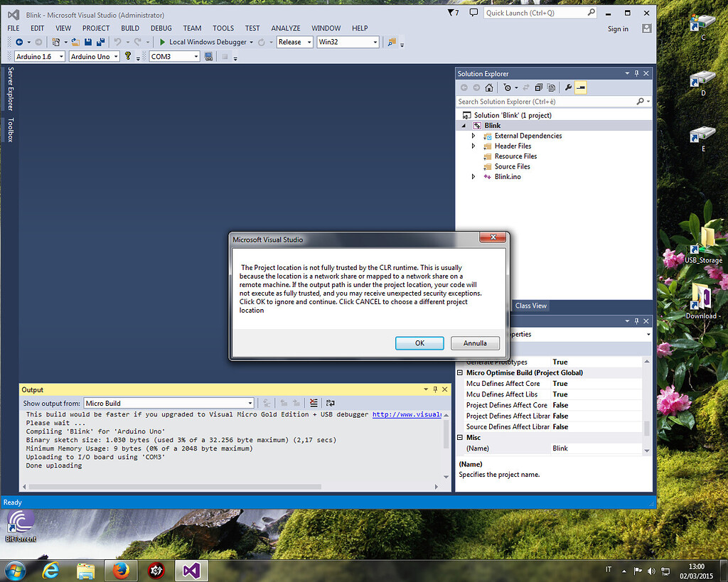This screenshot has height=582, width=728.
Task: Open the BUILD menu
Action: (x=130, y=28)
